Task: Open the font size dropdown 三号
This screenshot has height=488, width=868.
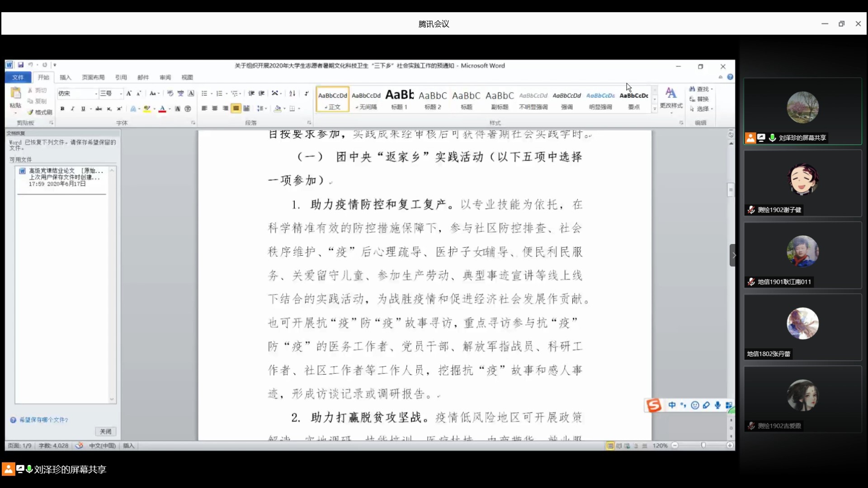Action: coord(121,94)
